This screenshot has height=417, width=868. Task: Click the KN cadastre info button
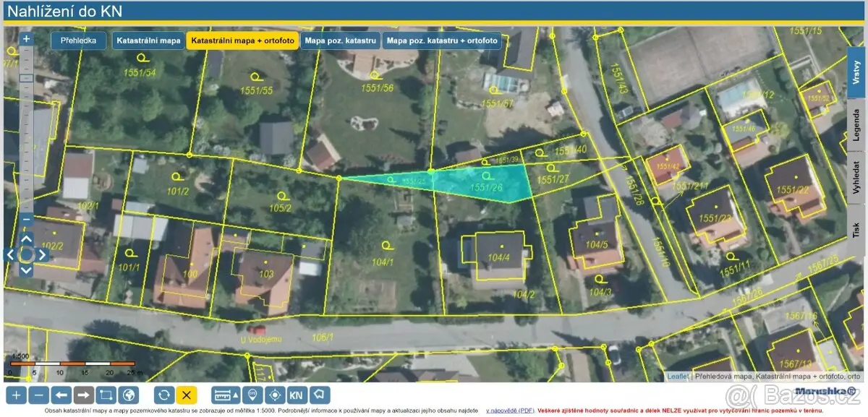[x=297, y=395]
